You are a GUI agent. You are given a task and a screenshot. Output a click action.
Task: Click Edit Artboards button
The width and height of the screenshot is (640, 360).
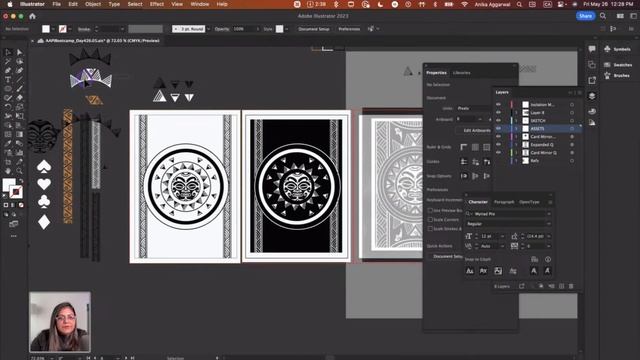[x=474, y=130]
